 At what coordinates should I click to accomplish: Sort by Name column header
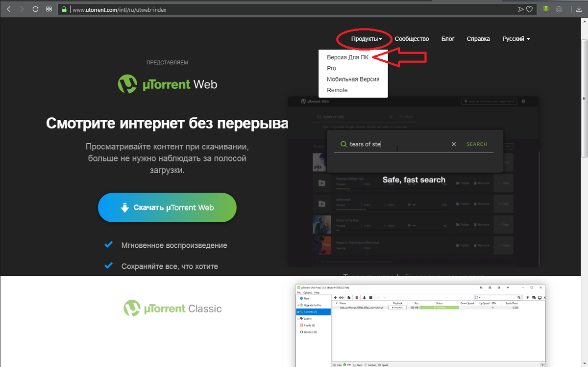[343, 303]
